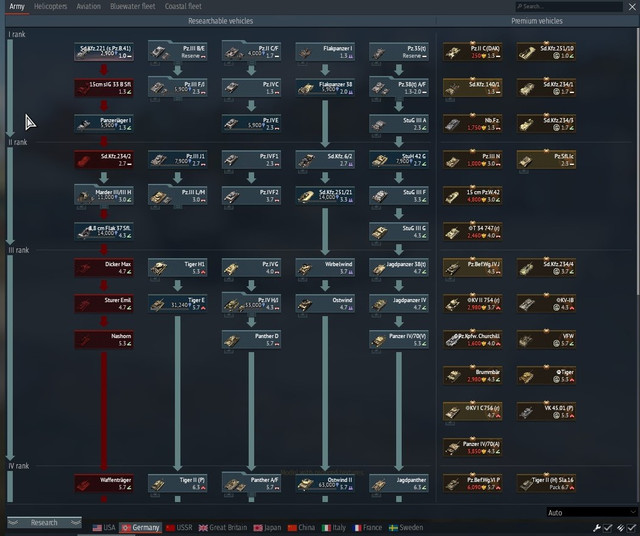Click the USSR flag icon

pos(170,528)
